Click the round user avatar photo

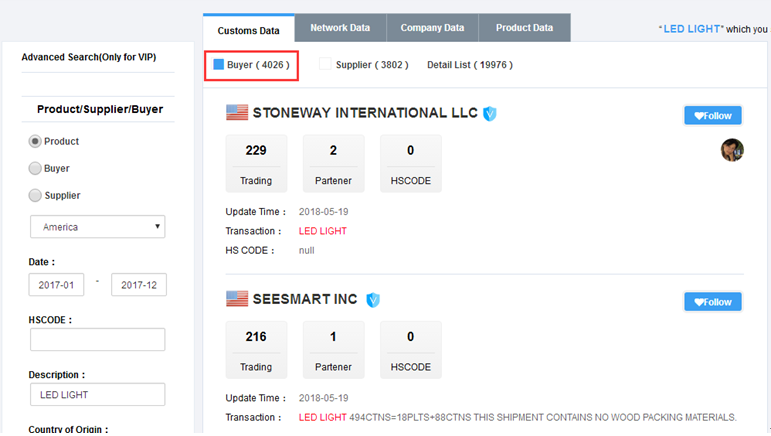point(732,149)
